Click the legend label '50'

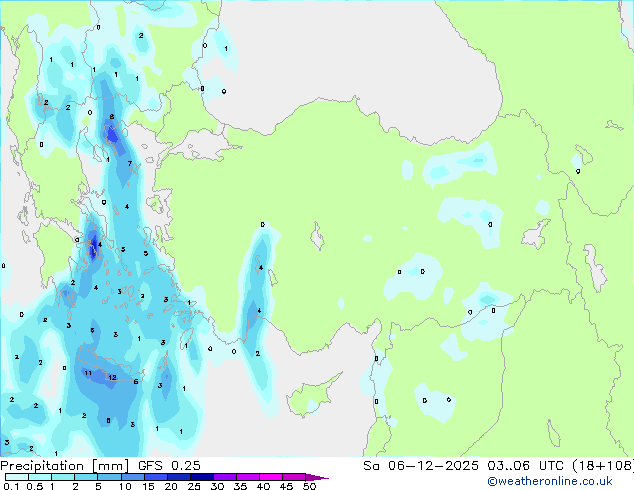[x=309, y=486]
